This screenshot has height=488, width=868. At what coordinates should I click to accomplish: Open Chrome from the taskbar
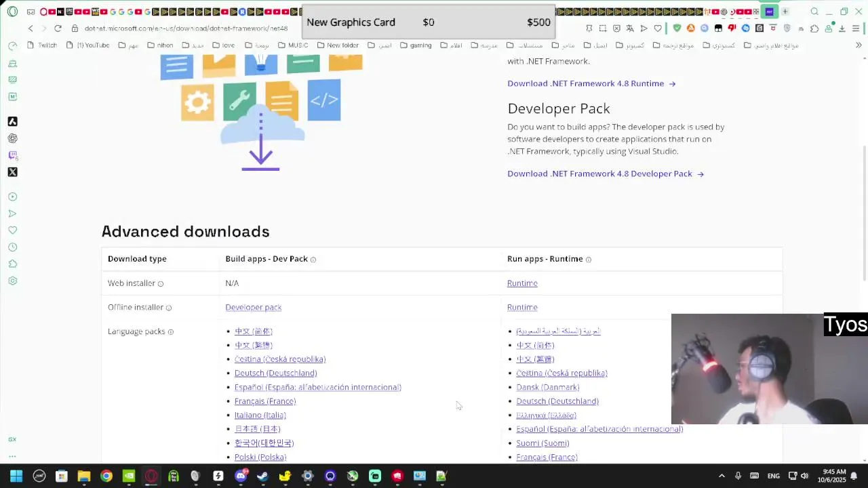coord(106,476)
